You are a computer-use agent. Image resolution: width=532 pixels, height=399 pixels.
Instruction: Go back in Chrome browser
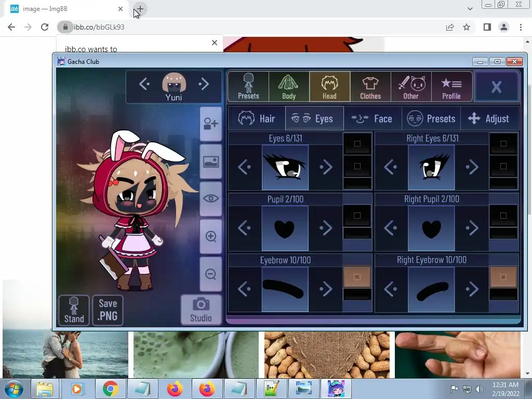point(11,27)
